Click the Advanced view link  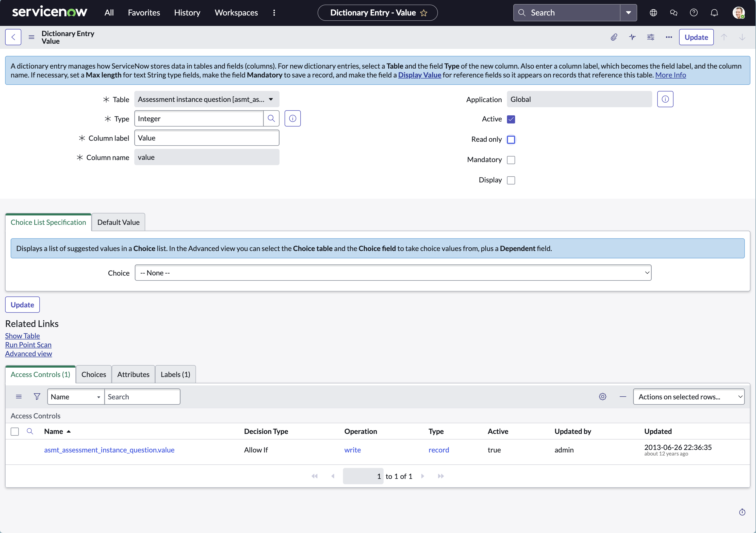pyautogui.click(x=28, y=354)
